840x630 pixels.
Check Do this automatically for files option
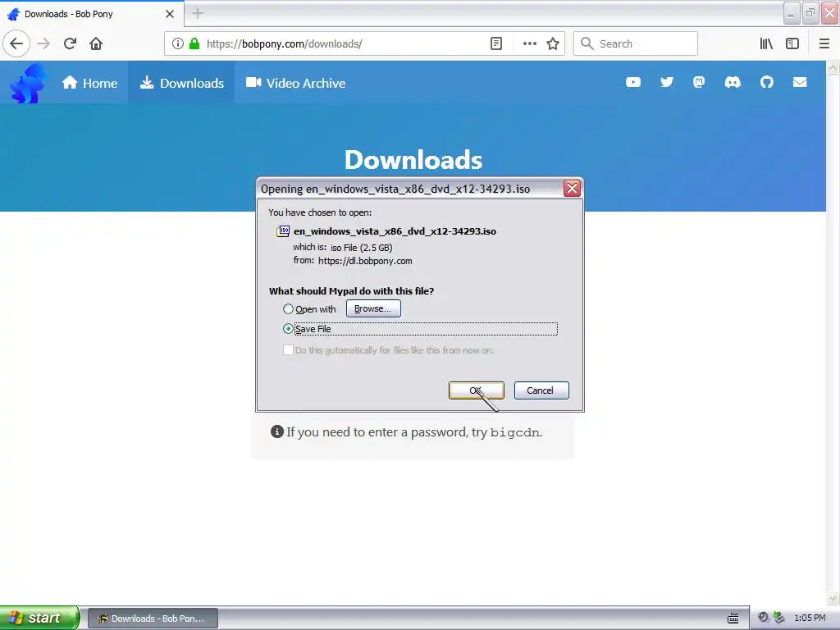[288, 349]
